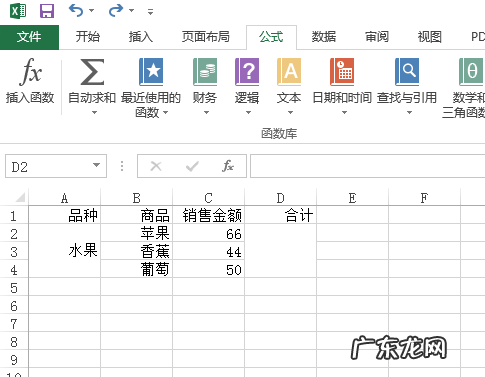Click cell containing 销售金额
485x377 pixels.
(x=209, y=215)
